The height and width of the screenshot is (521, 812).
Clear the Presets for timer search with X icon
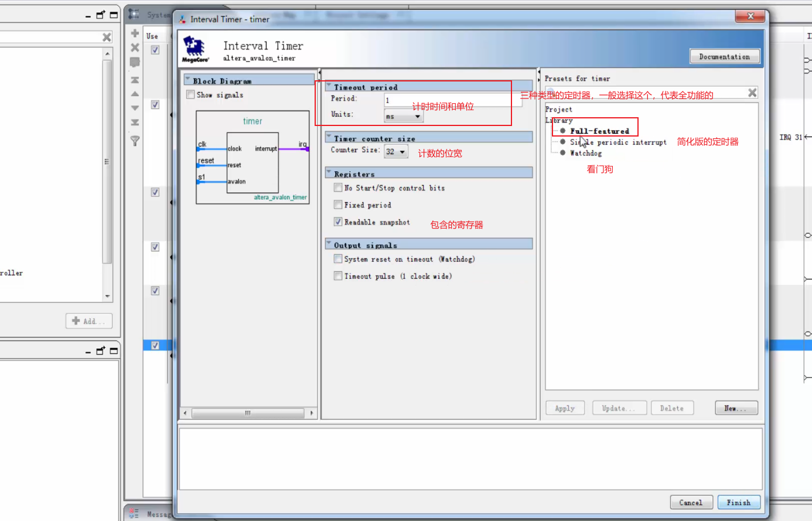752,93
